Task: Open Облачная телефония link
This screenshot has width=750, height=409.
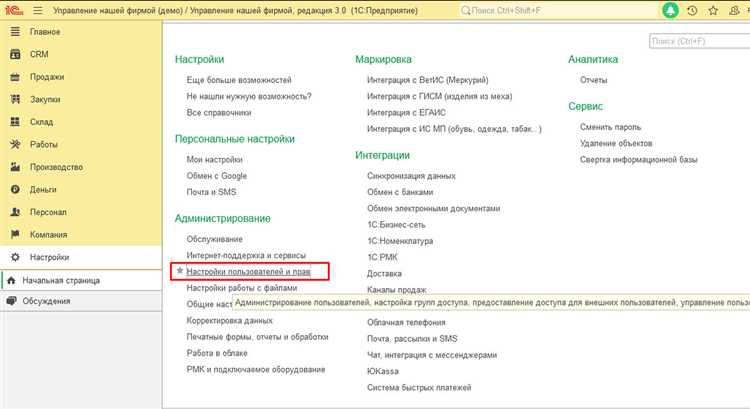Action: [x=406, y=322]
